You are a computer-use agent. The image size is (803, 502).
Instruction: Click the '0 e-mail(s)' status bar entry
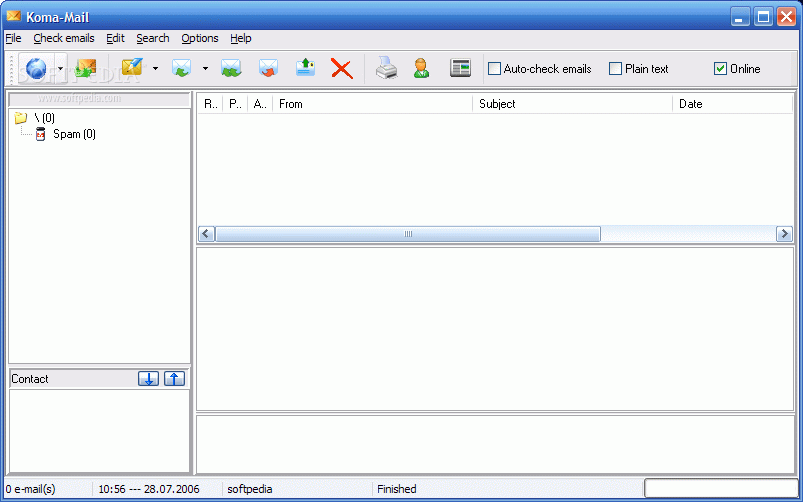(x=30, y=489)
